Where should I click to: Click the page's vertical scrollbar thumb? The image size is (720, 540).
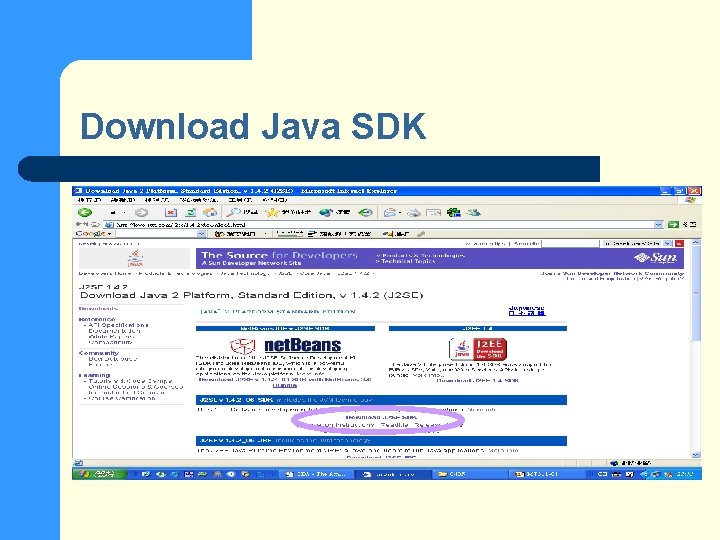pos(696,294)
